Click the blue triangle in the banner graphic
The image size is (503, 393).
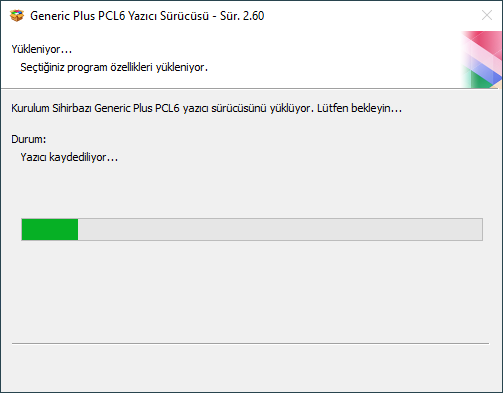(x=490, y=75)
